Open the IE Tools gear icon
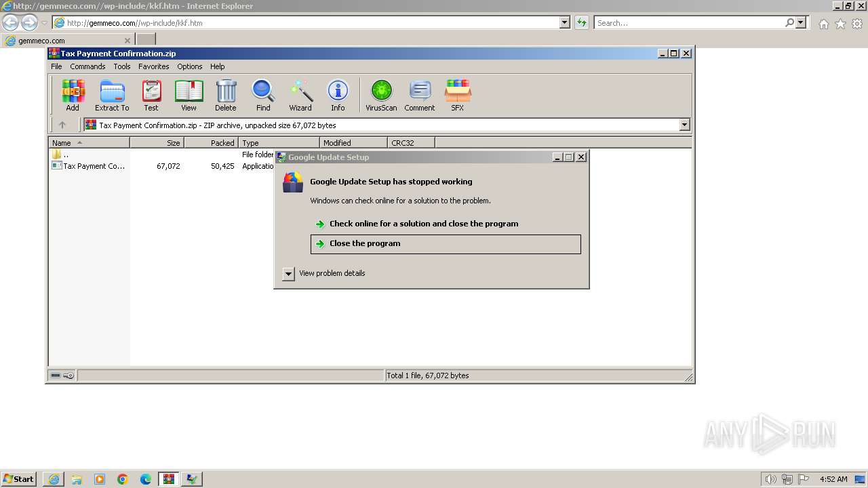The height and width of the screenshot is (488, 868). coord(857,24)
